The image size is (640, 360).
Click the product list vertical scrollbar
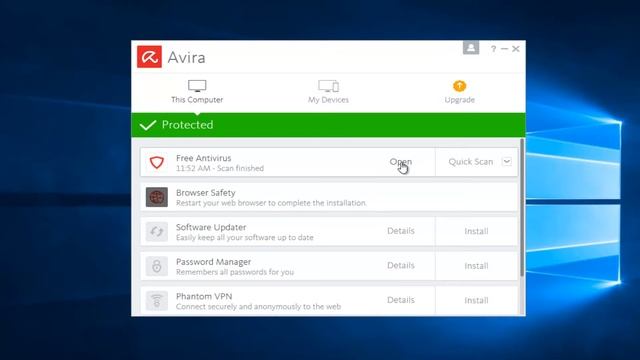(x=522, y=207)
